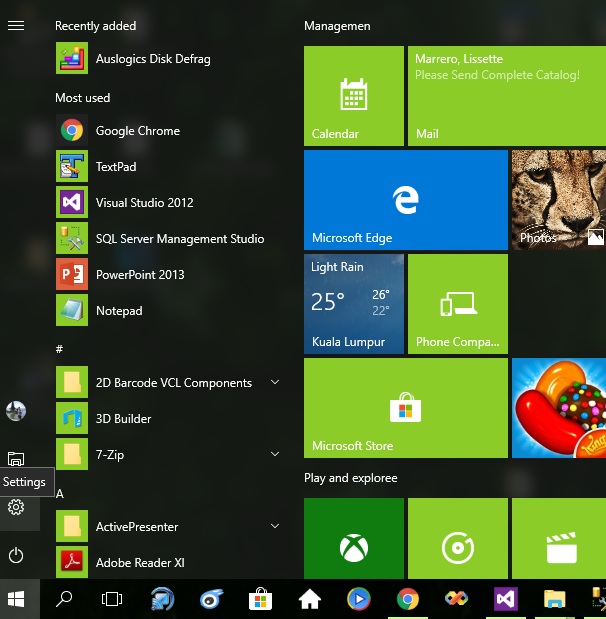Screen dimensions: 606x619
Task: Open the Microsoft Store tile
Action: pyautogui.click(x=406, y=408)
